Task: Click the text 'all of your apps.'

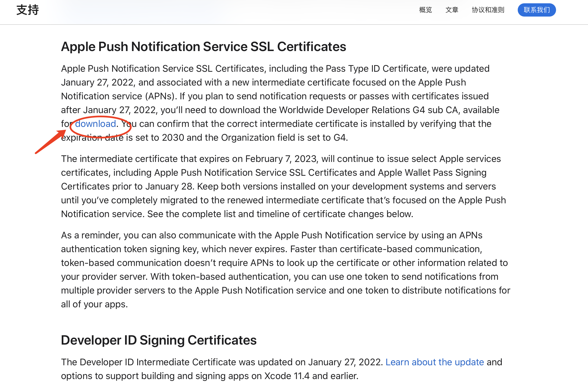Action: (x=95, y=304)
